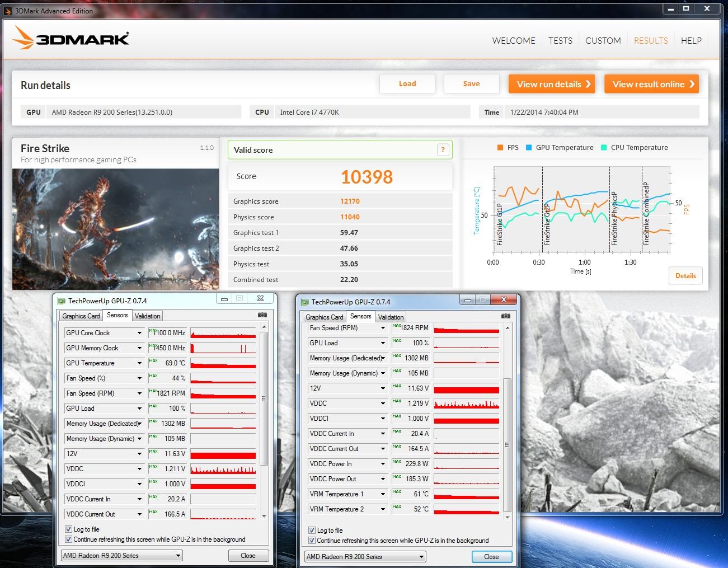Switch to Graphics Card tab in right GPU-Z
This screenshot has height=568, width=728.
point(325,317)
